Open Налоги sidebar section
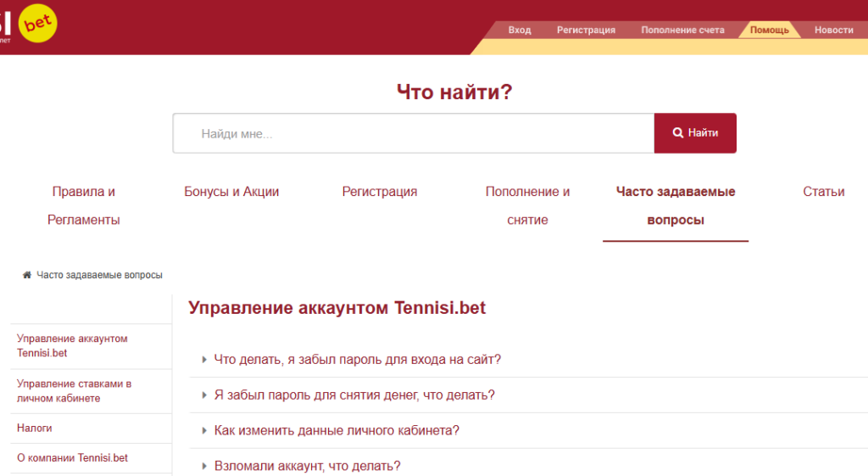The image size is (868, 476). [34, 428]
